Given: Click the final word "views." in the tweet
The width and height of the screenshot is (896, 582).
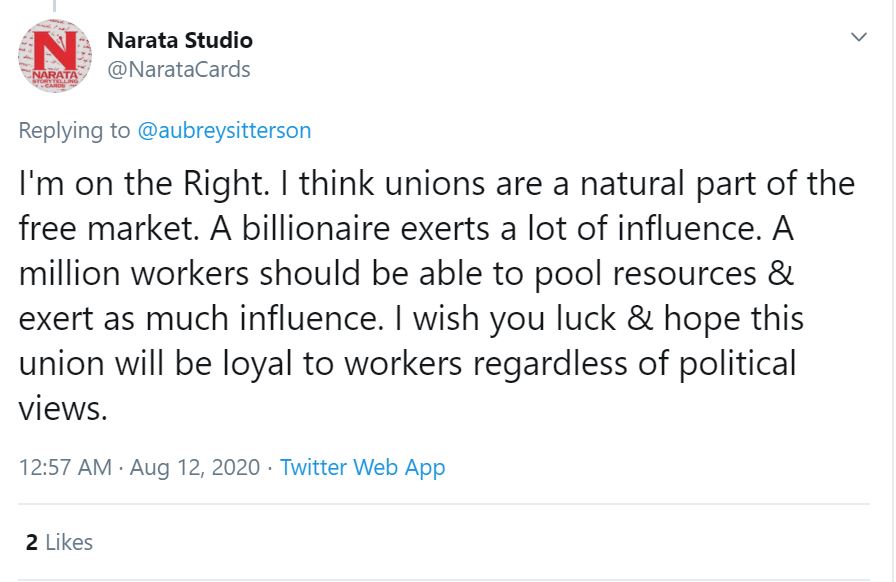Looking at the screenshot, I should (62, 407).
